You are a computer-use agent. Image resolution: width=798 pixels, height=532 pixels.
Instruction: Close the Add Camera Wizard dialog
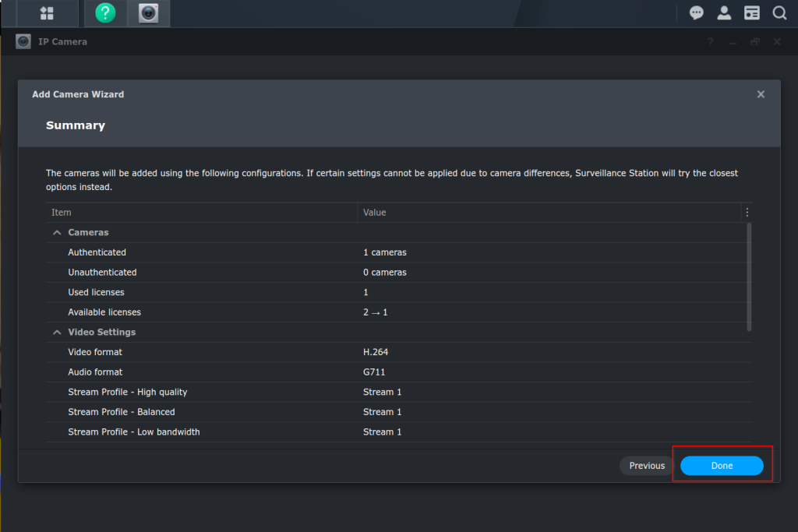click(x=761, y=94)
